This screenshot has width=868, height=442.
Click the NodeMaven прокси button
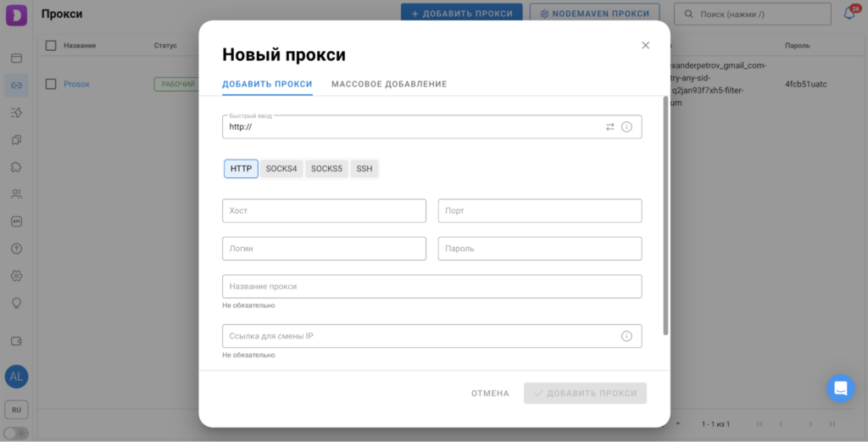594,14
